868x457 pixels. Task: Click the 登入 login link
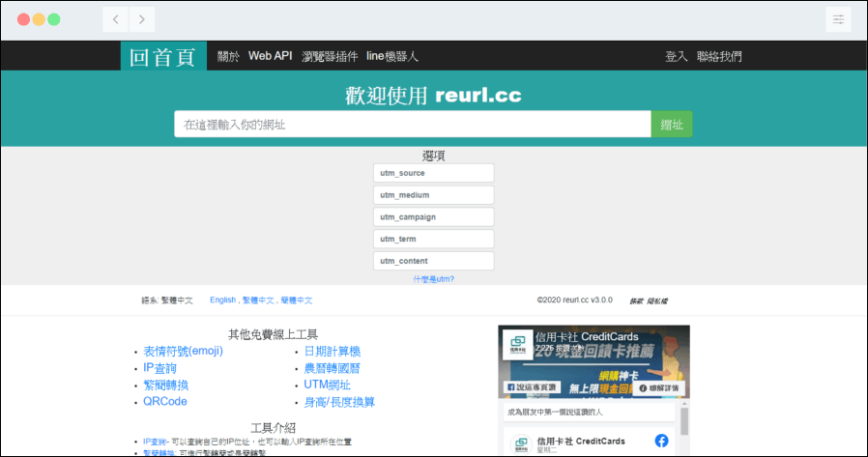pyautogui.click(x=676, y=56)
